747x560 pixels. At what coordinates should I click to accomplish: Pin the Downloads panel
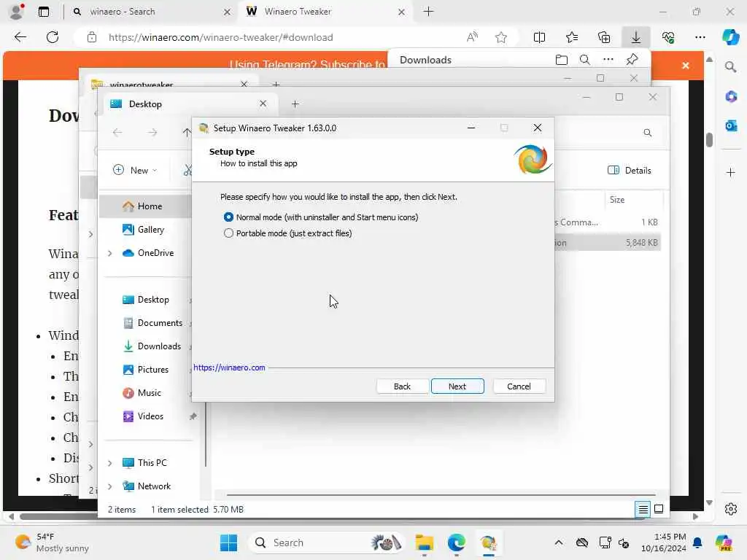pyautogui.click(x=632, y=60)
